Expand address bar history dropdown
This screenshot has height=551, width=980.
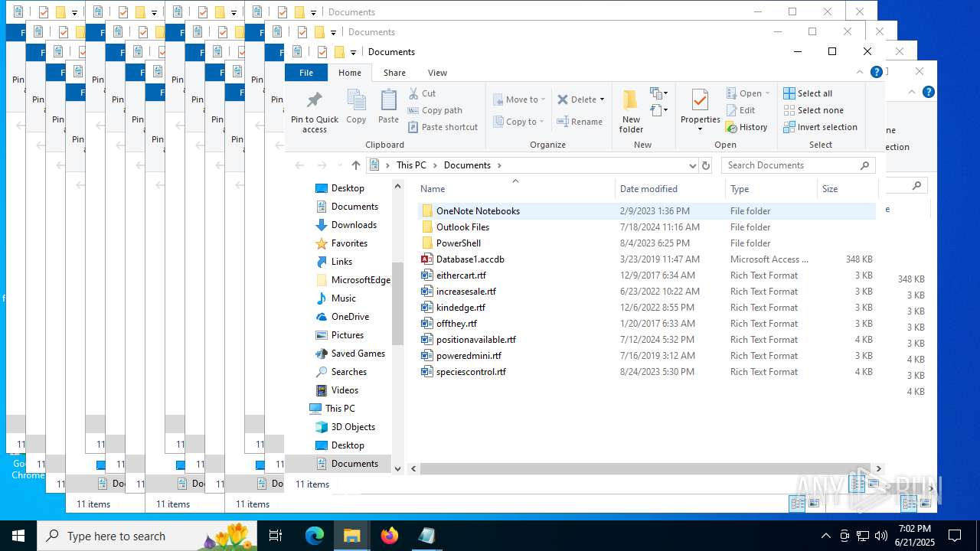click(692, 165)
